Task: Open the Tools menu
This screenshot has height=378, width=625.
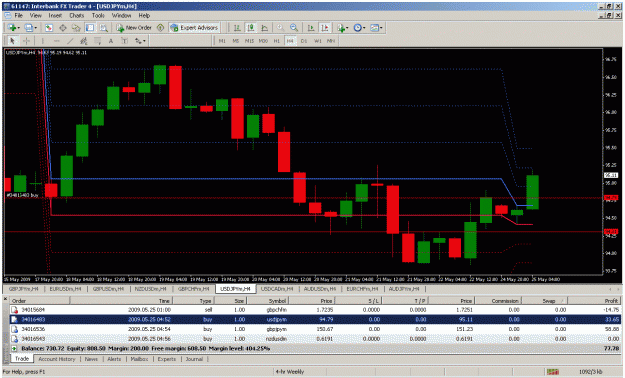Action: coord(98,16)
